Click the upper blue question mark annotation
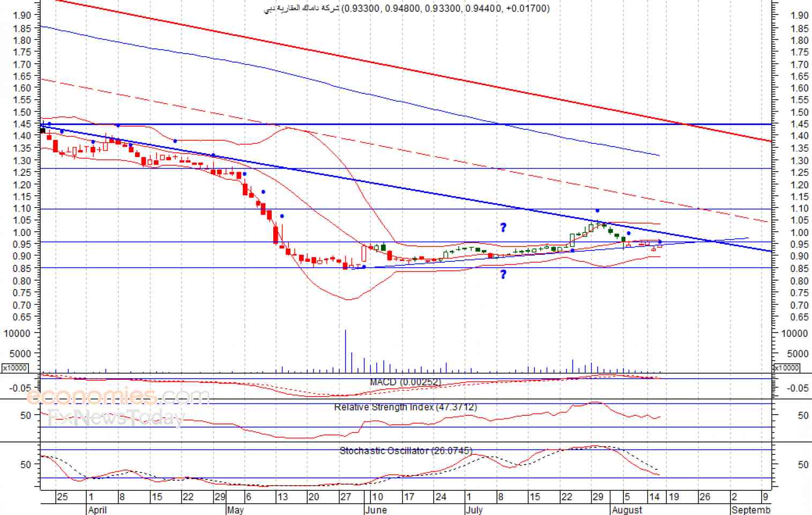The height and width of the screenshot is (515, 812). [503, 227]
